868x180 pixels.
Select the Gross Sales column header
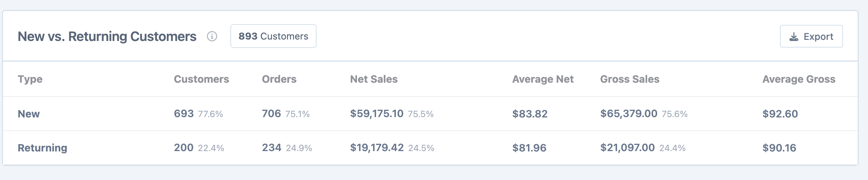[630, 79]
